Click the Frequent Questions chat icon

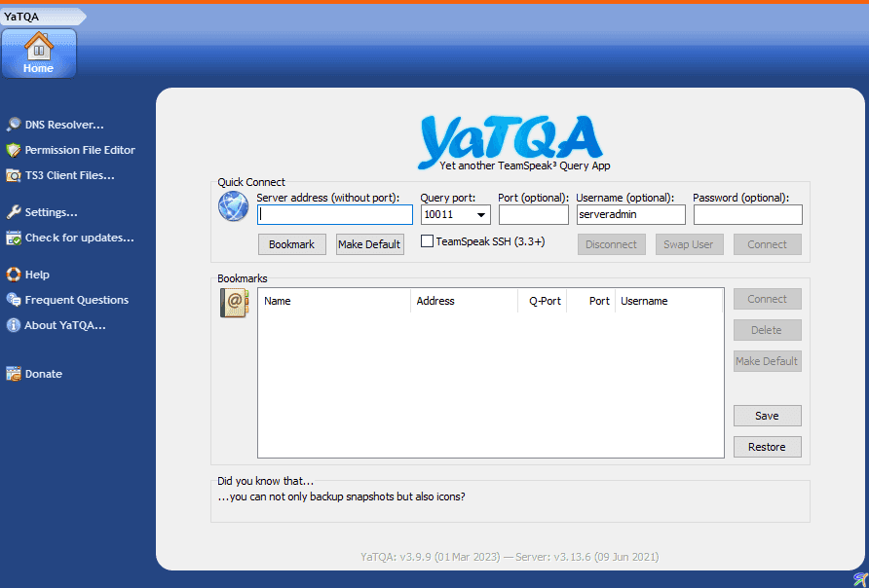point(14,300)
